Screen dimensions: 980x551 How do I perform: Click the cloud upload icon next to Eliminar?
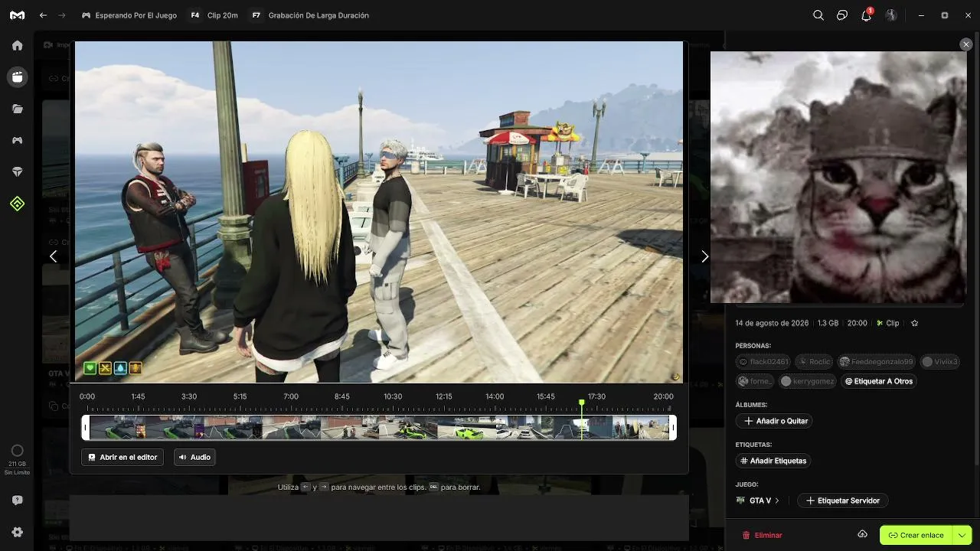tap(862, 534)
